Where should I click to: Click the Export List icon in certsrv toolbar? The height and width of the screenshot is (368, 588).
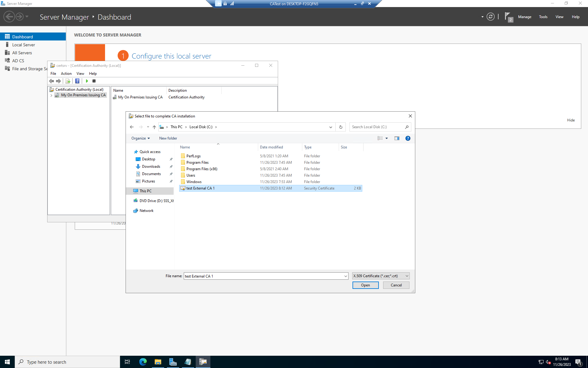click(68, 81)
